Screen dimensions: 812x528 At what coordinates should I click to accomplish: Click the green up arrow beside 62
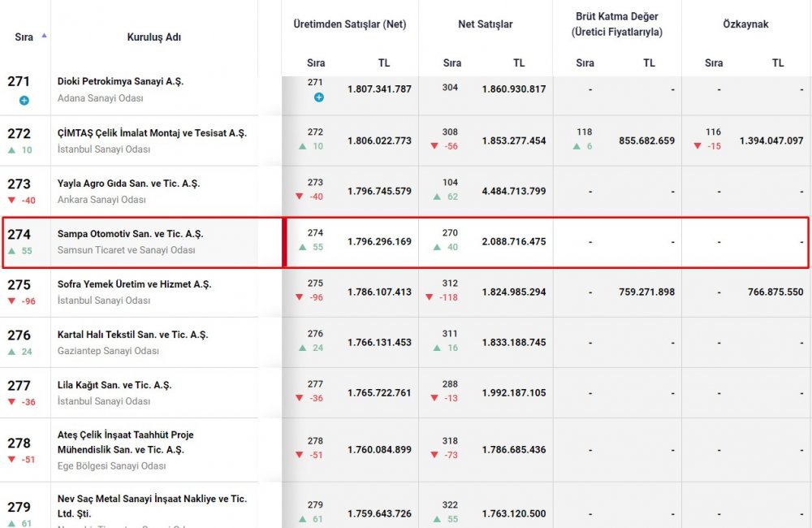(437, 197)
